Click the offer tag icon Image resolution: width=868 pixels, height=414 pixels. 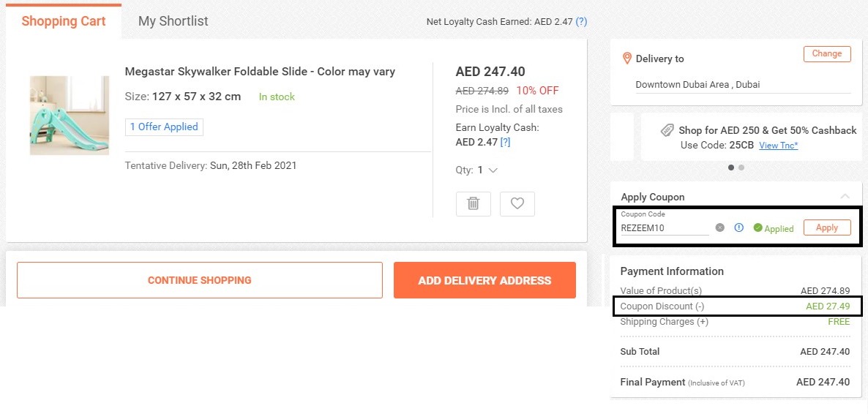tap(667, 130)
